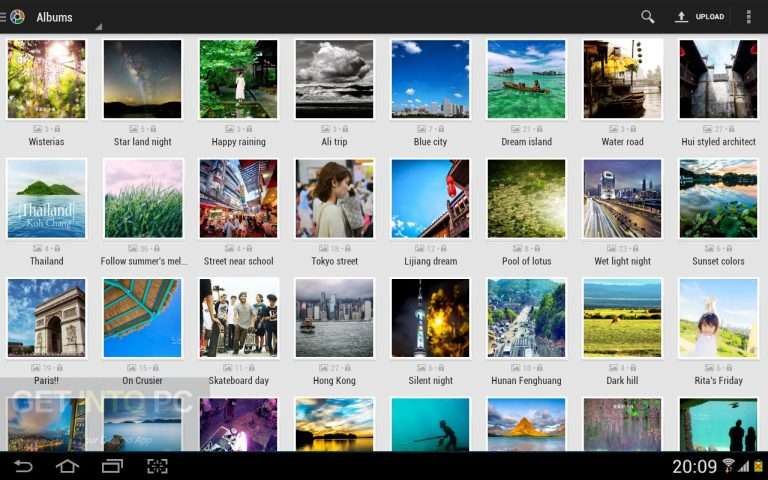
Task: Tap the Android home icon
Action: point(68,466)
